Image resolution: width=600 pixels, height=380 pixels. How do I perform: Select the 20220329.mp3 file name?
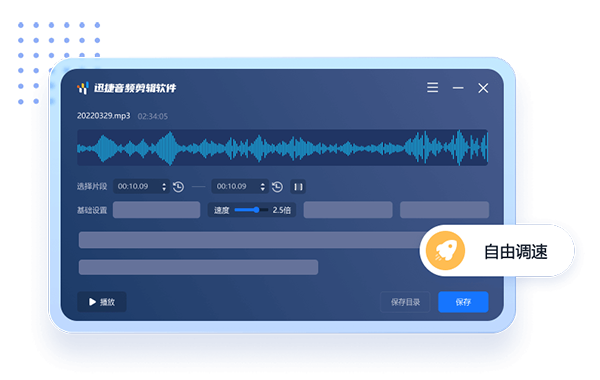[x=103, y=116]
